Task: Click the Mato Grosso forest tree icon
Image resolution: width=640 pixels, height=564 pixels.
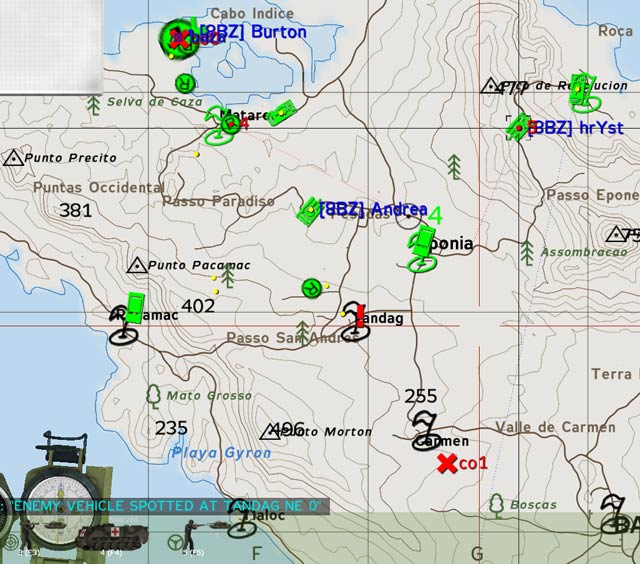Action: (153, 395)
